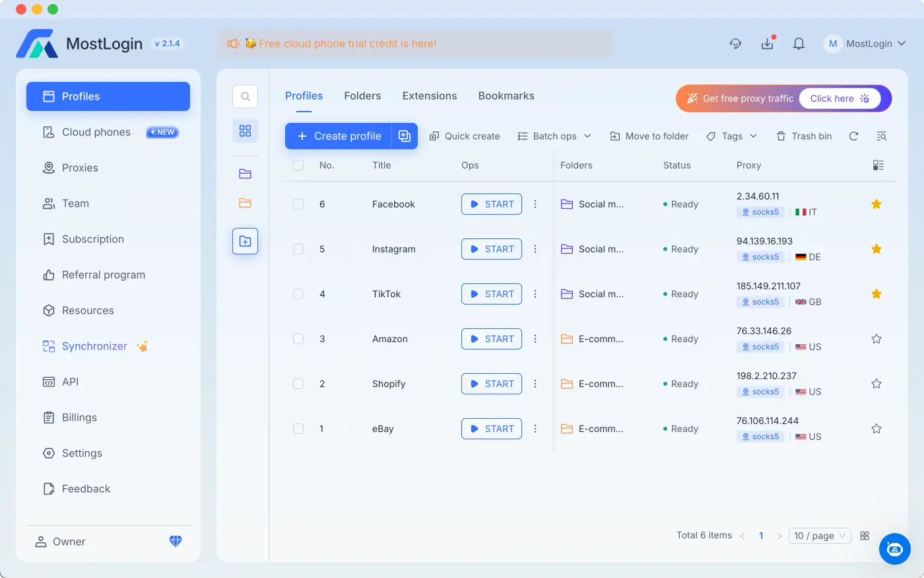Open the advanced search filter icon
Image resolution: width=924 pixels, height=578 pixels.
point(881,136)
